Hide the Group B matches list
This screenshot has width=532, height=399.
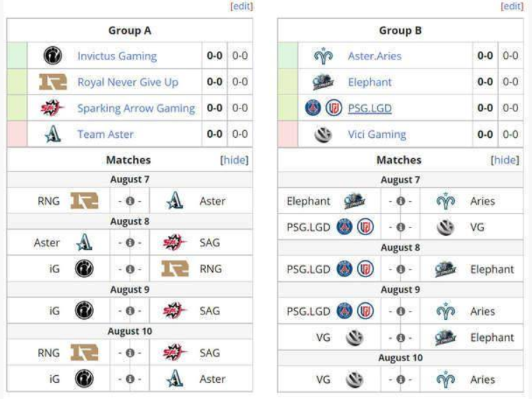(x=505, y=160)
